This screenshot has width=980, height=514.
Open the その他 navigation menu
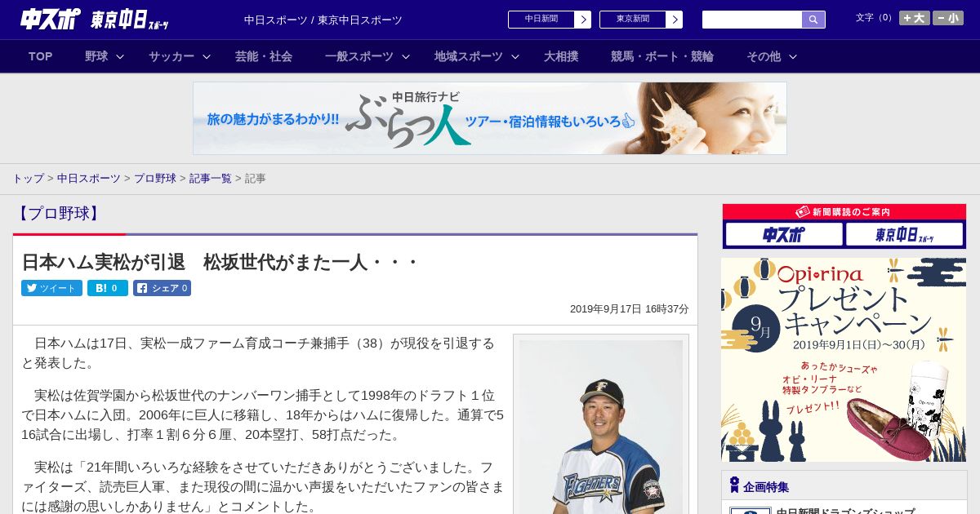[764, 56]
